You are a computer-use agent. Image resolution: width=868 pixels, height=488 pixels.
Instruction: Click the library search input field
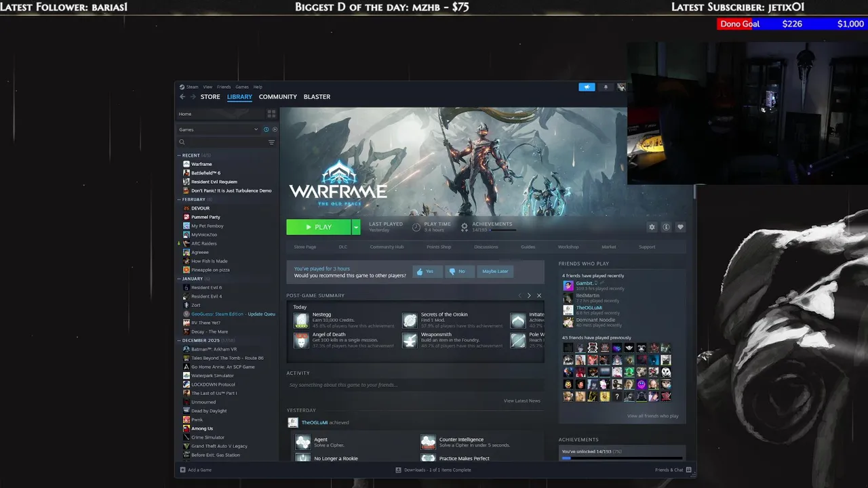(x=226, y=142)
